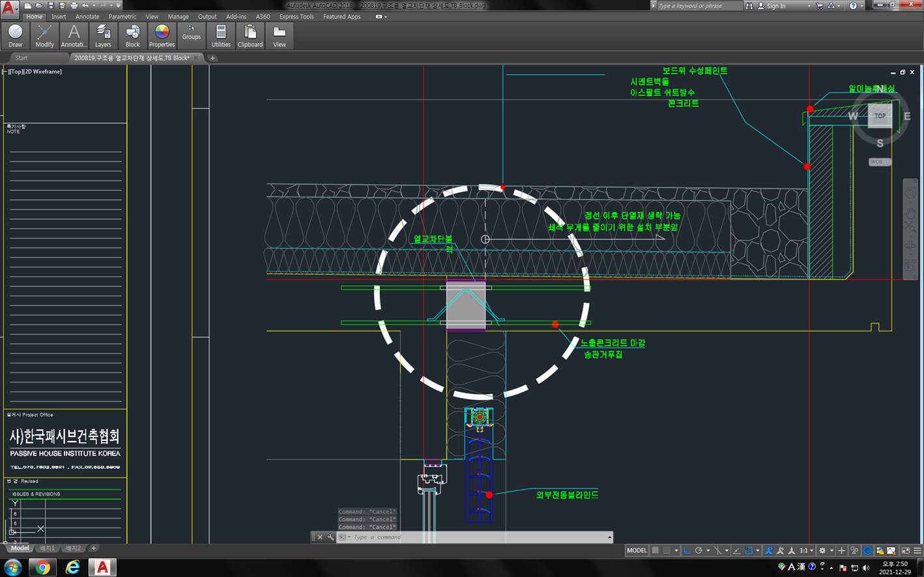The width and height of the screenshot is (924, 577).
Task: Toggle object snap in status bar
Action: (748, 550)
